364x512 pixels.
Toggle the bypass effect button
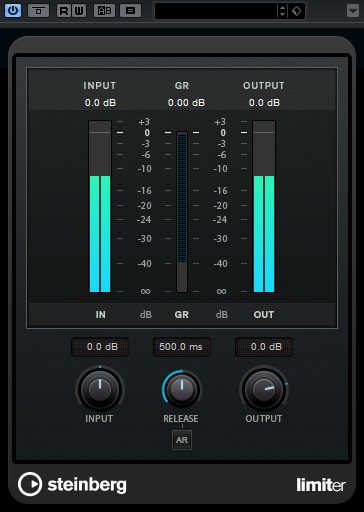pos(38,11)
